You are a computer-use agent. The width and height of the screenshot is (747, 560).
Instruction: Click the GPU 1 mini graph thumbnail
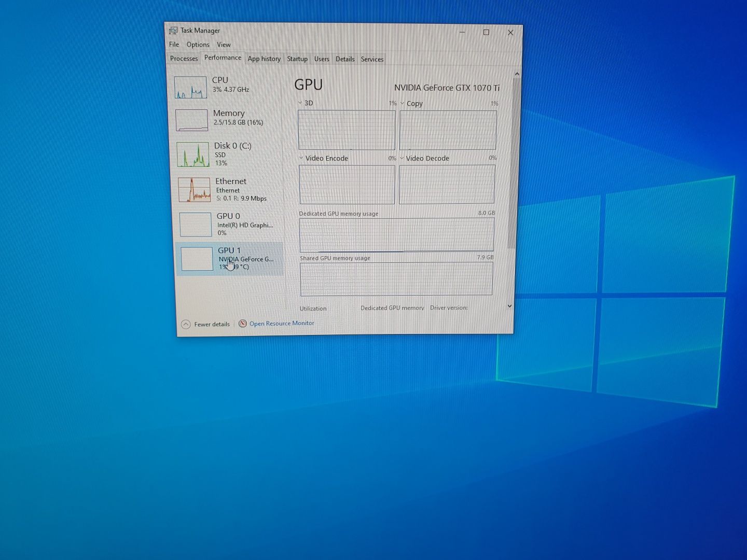tap(197, 258)
